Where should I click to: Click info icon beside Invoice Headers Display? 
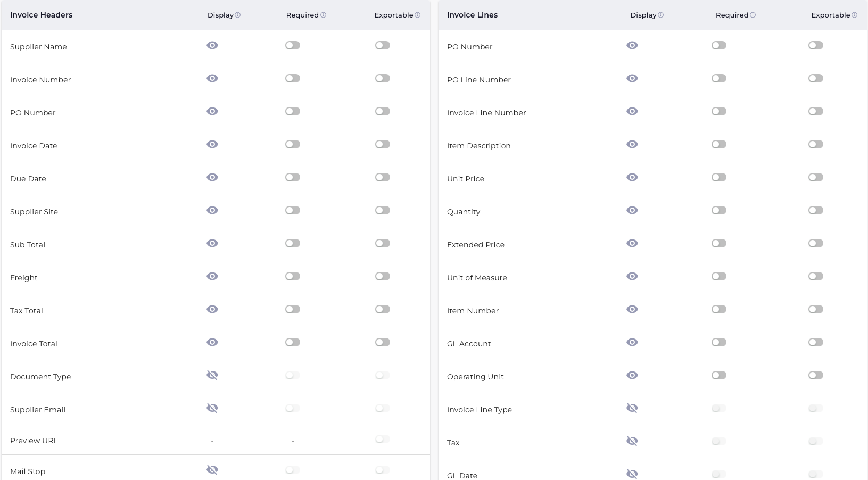pos(238,15)
